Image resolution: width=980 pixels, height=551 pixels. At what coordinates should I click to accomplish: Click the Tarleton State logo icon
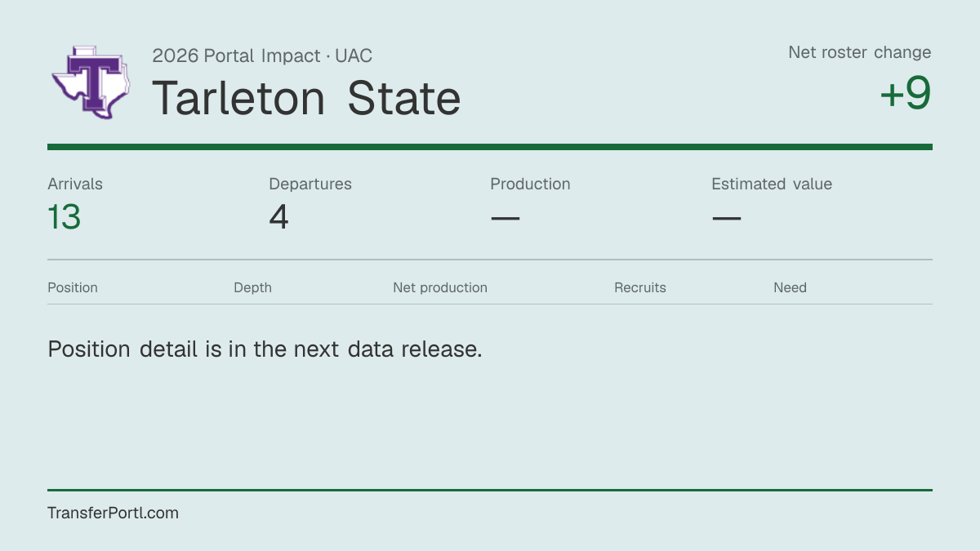click(x=92, y=82)
